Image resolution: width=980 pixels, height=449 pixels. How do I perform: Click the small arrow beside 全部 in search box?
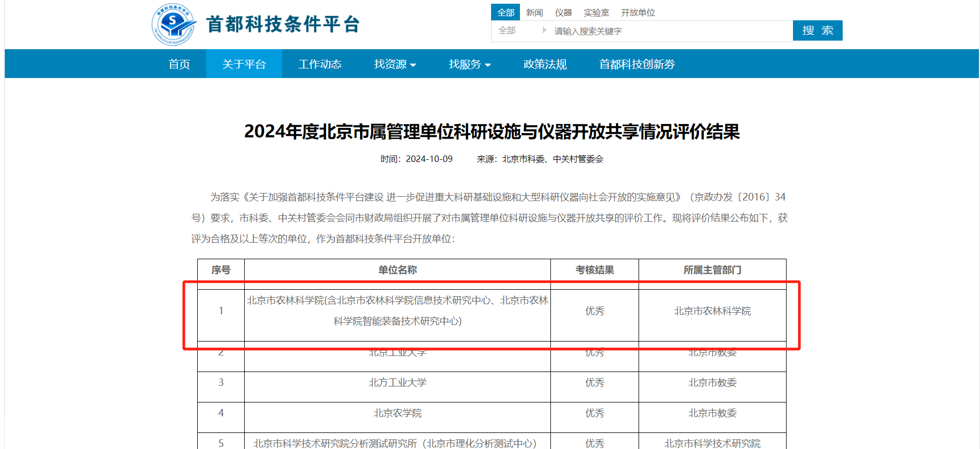[x=544, y=30]
